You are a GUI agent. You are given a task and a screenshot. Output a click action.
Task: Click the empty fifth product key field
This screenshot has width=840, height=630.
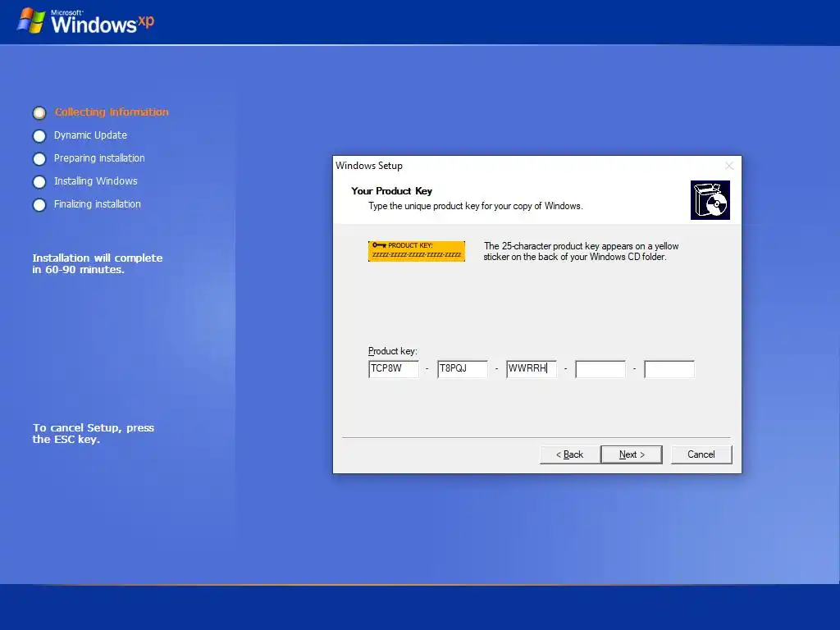point(669,369)
